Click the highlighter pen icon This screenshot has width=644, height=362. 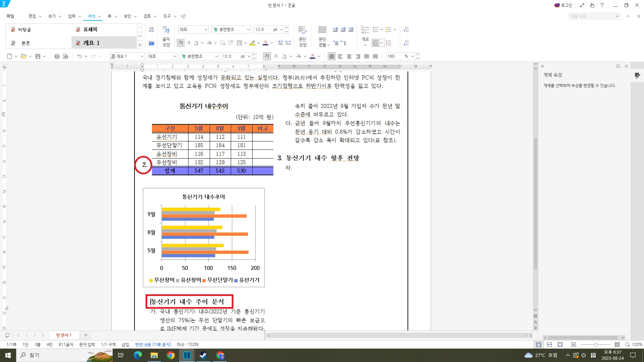point(253,43)
